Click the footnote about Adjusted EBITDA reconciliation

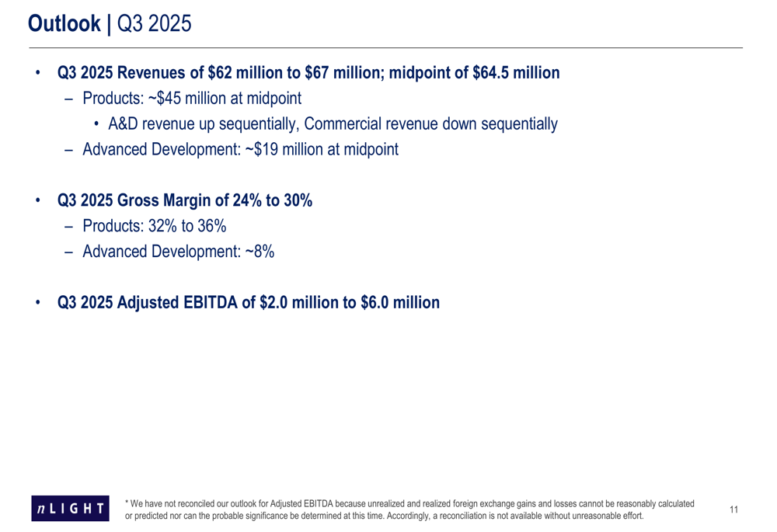pyautogui.click(x=409, y=509)
